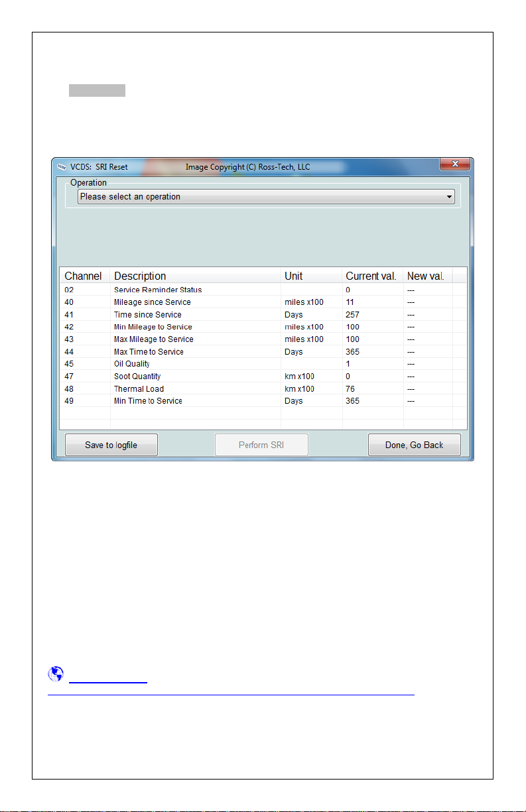Click channel number 42
526x812 pixels.
coord(69,327)
